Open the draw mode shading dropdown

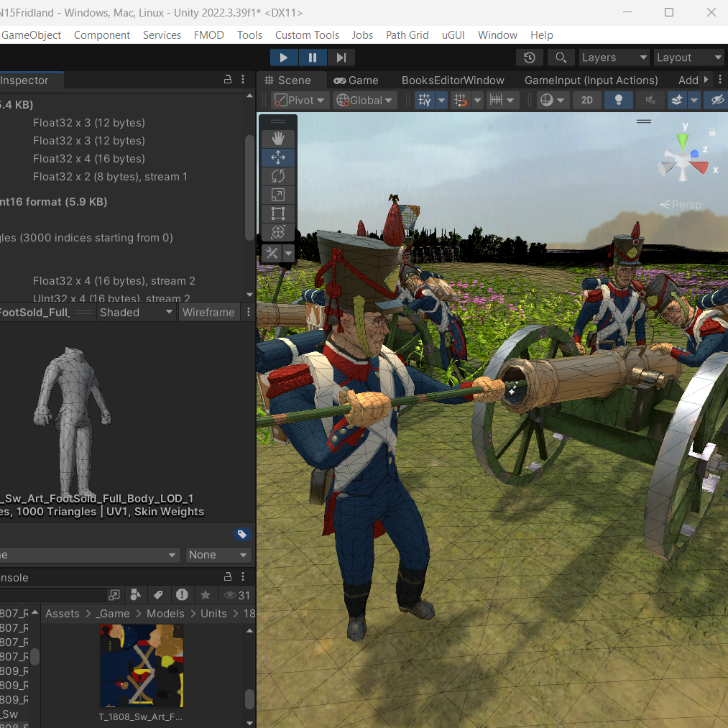(x=553, y=101)
